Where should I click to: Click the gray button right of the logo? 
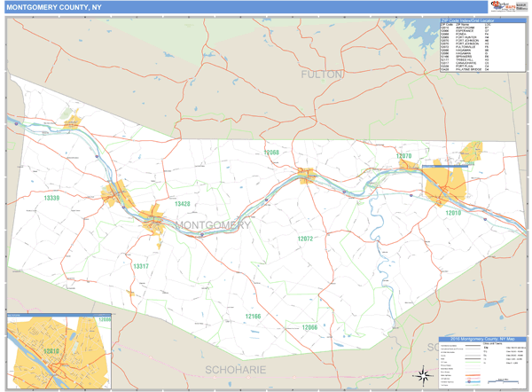[x=521, y=6]
